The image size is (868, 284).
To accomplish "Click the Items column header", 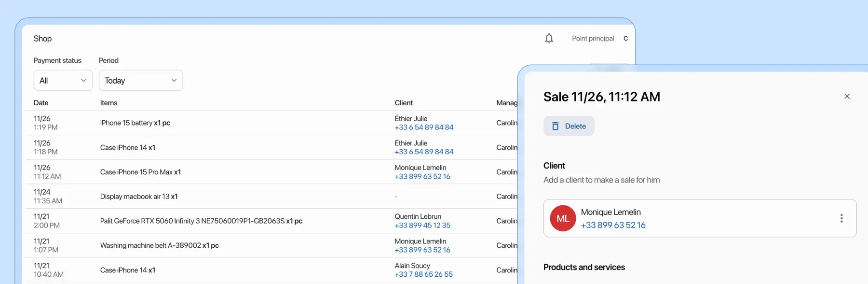I will pyautogui.click(x=108, y=103).
